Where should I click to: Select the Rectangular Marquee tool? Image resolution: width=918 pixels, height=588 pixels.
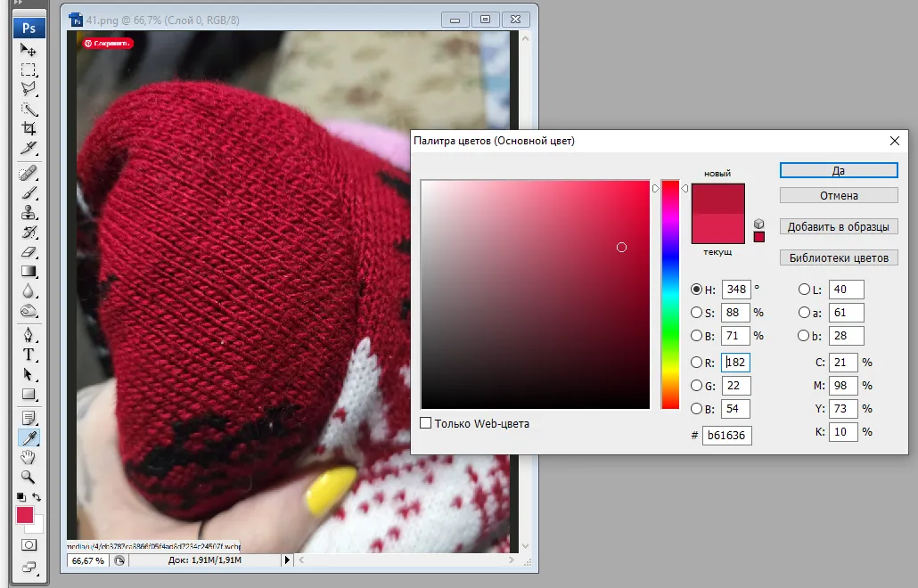pyautogui.click(x=29, y=69)
